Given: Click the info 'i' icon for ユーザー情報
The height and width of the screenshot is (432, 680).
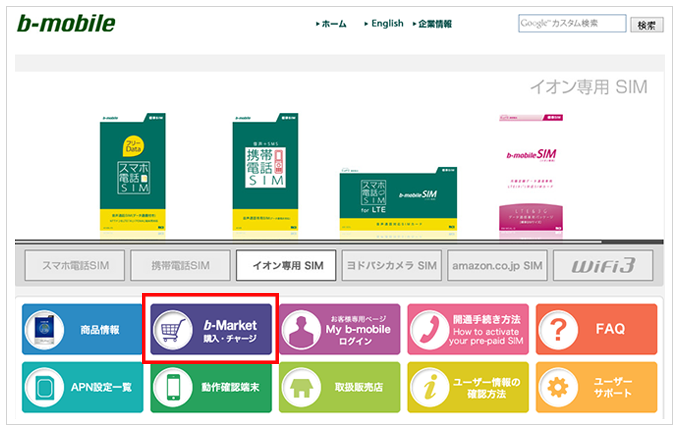Looking at the screenshot, I should tap(430, 387).
